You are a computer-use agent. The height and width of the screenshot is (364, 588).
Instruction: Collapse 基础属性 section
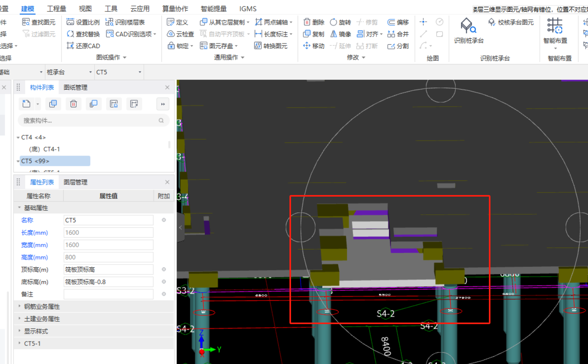coord(19,207)
